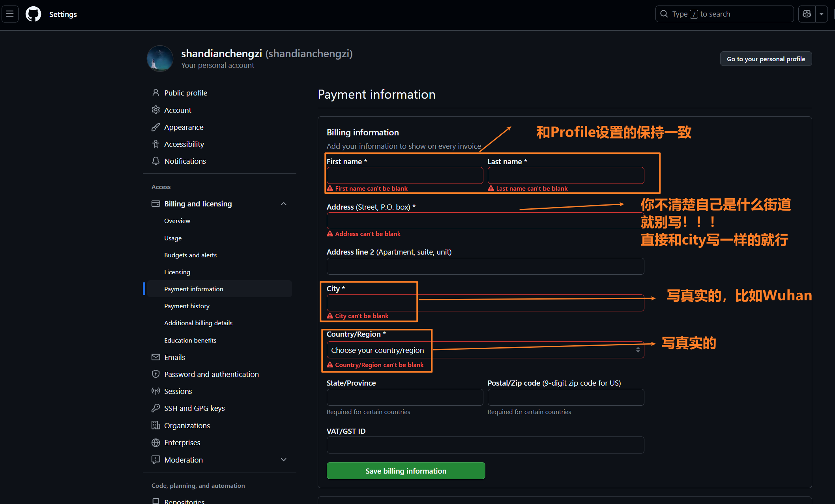Click the Appearance paintbrush icon

[x=156, y=127]
